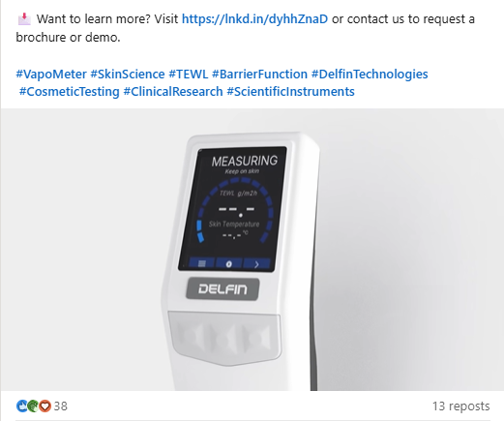Click the #ScientificInstruments hashtag

290,92
